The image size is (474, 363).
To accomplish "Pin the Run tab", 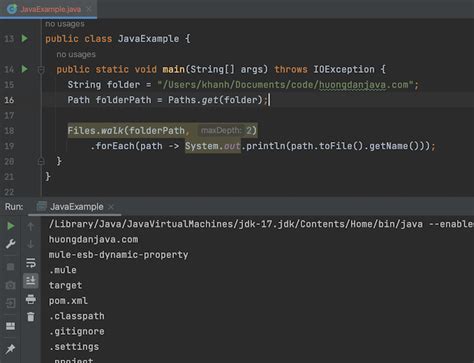I will click(x=10, y=349).
